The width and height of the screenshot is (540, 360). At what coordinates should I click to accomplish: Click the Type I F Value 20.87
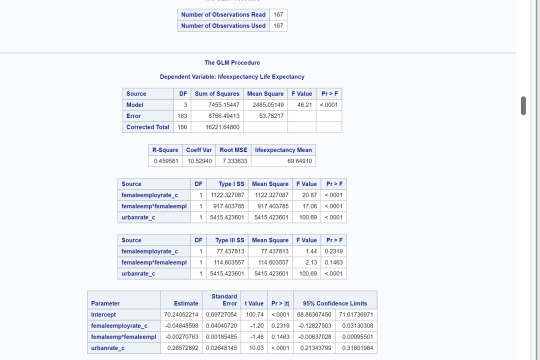point(309,195)
